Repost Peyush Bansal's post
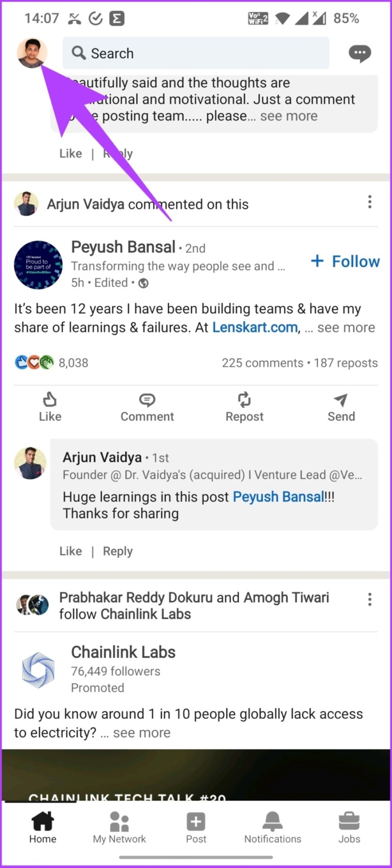Viewport: 392px width, 868px height. pyautogui.click(x=244, y=407)
